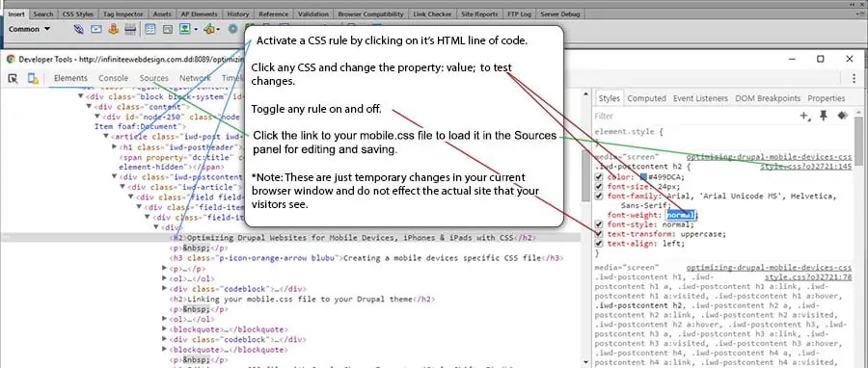
Task: Uncheck the text-transform property checkbox
Action: click(598, 234)
